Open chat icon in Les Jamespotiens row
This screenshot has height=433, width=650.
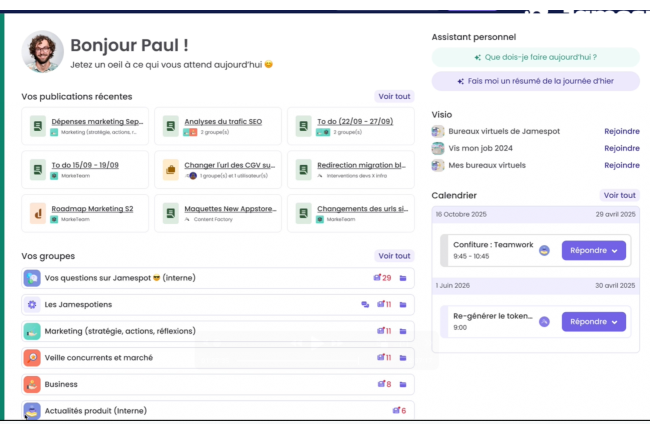(x=365, y=304)
